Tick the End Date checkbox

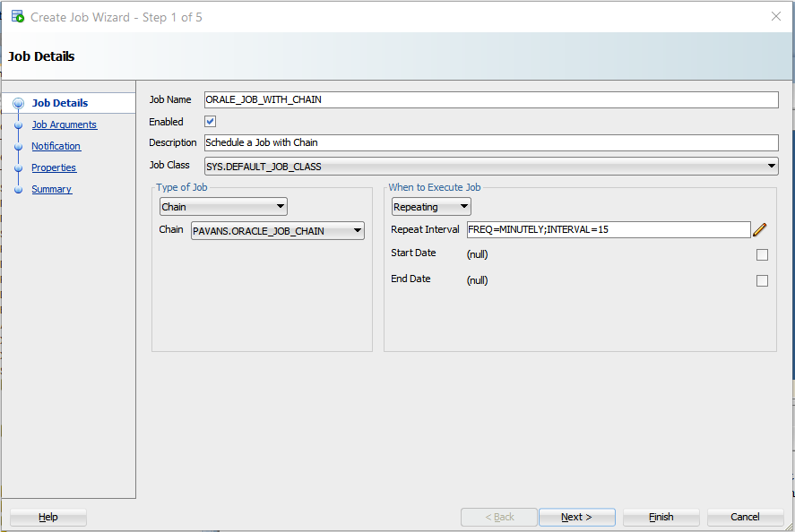[x=762, y=280]
